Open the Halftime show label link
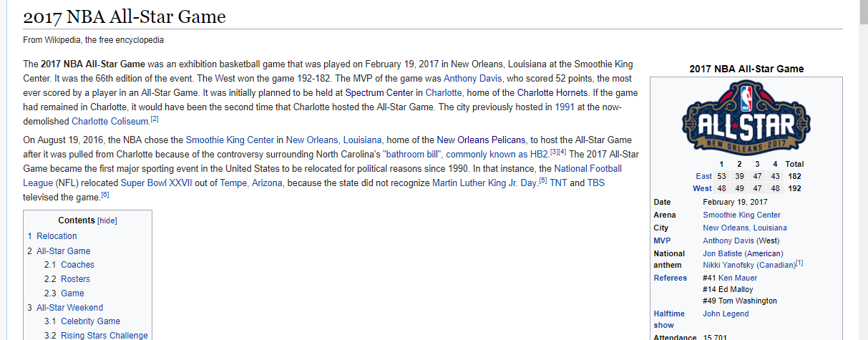This screenshot has width=868, height=340. pos(669,319)
